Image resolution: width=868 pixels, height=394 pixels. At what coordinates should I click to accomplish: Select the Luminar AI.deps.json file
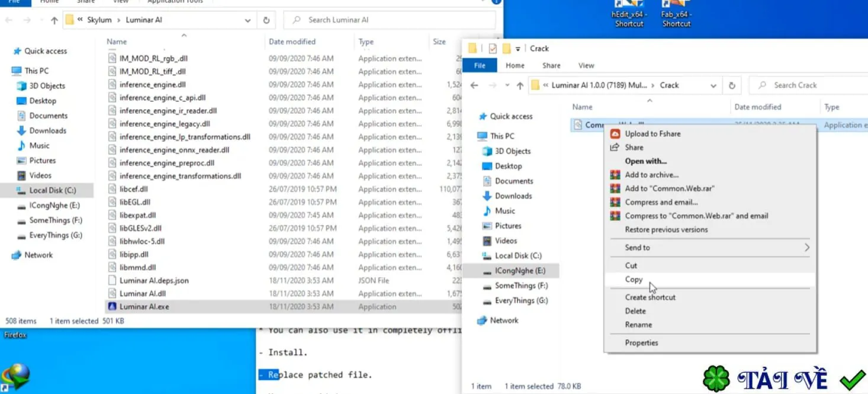pyautogui.click(x=154, y=281)
